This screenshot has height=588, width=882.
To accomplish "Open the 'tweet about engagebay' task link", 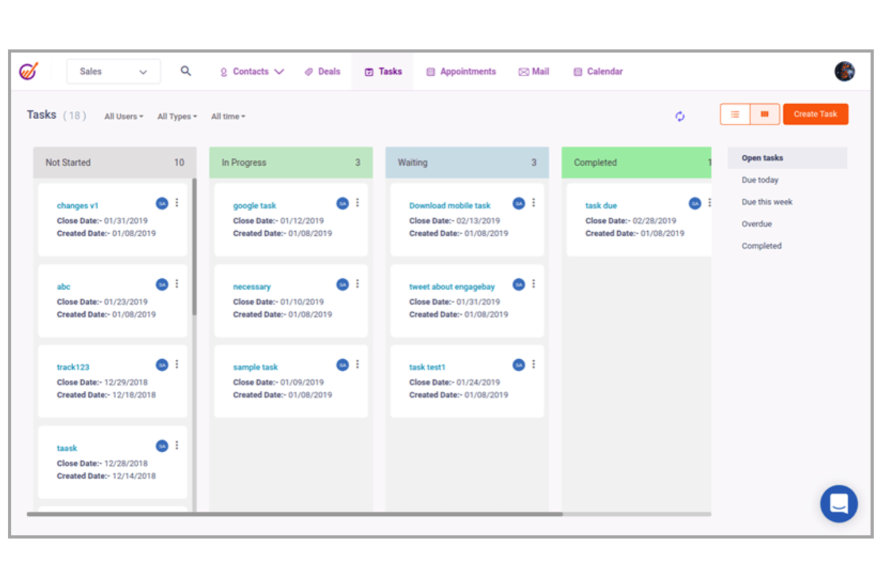I will (x=452, y=287).
